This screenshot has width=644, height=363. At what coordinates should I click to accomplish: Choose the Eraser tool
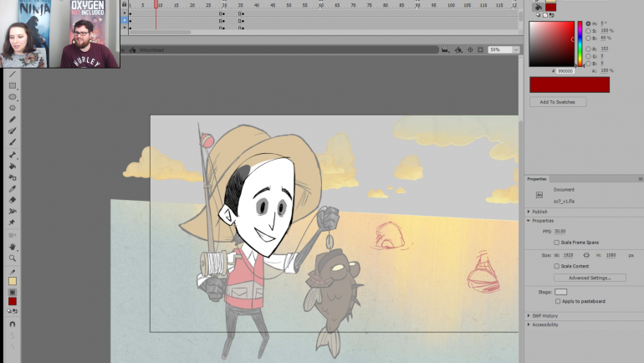(x=13, y=200)
